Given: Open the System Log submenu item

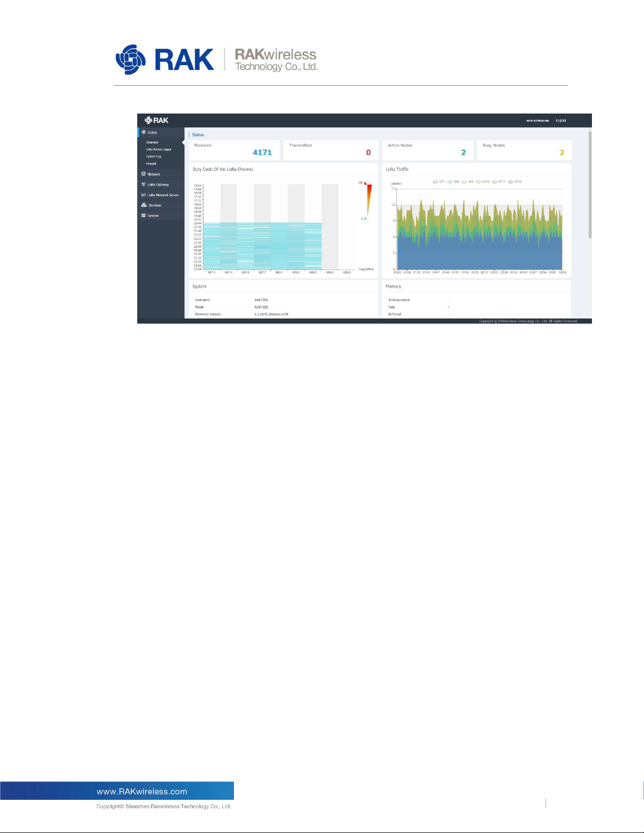Looking at the screenshot, I should point(154,157).
